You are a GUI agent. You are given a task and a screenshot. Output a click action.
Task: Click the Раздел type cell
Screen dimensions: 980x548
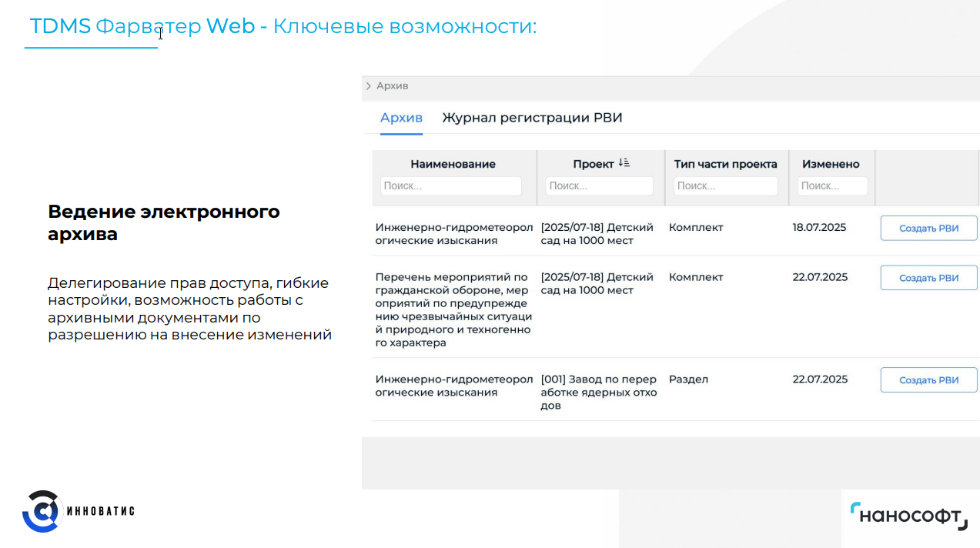[688, 379]
